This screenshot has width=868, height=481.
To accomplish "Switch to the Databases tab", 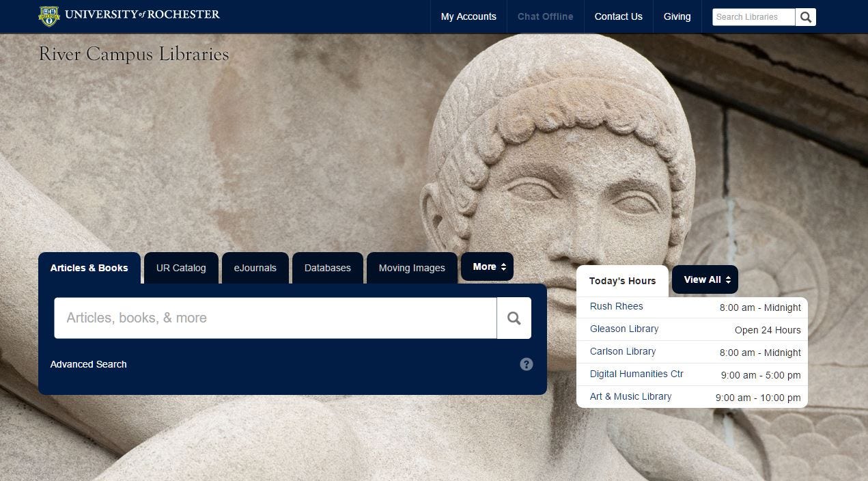I will coord(328,268).
